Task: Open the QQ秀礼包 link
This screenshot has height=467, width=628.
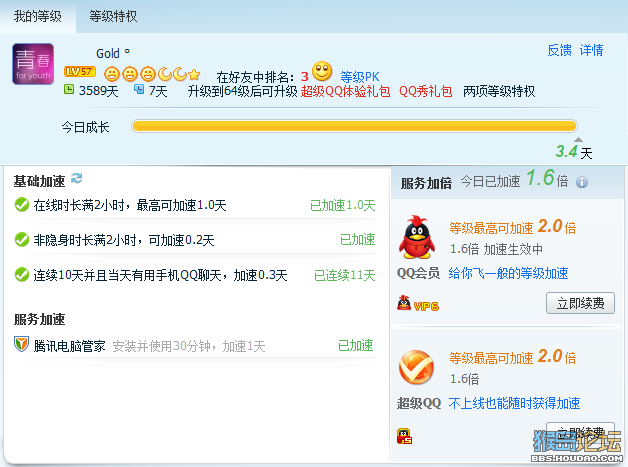Action: [x=425, y=91]
